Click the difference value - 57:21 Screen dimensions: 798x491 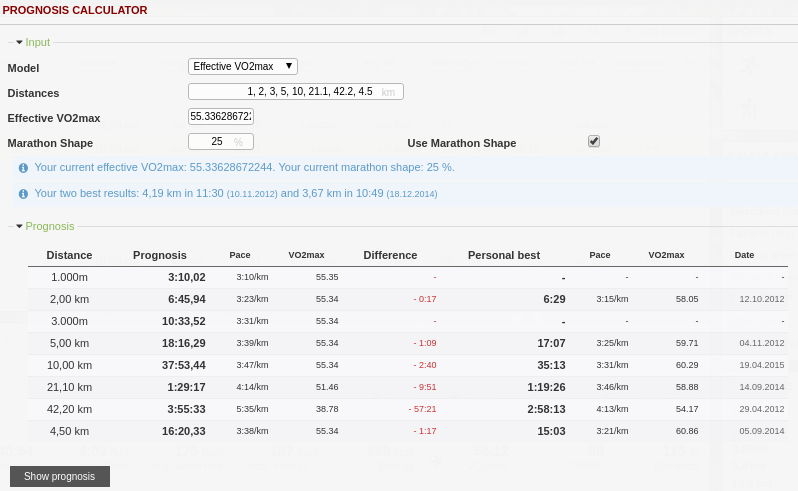click(x=422, y=409)
